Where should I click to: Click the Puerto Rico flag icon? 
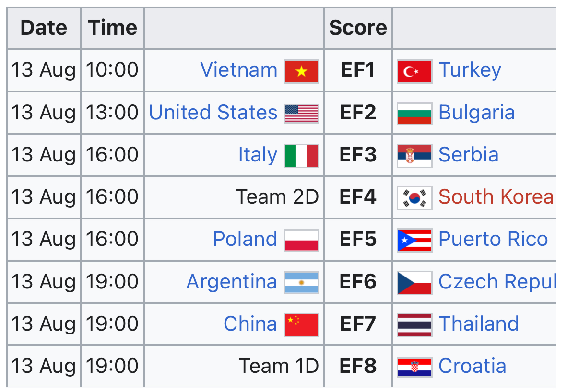click(x=415, y=240)
